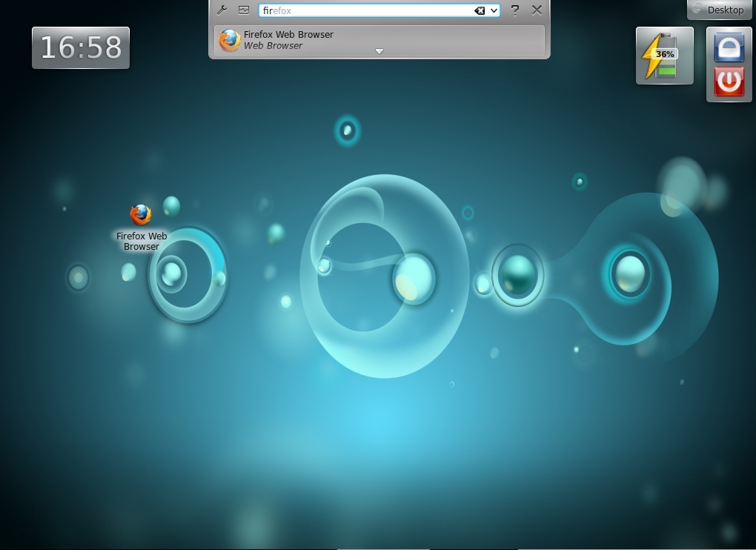Lock the screen with the padlock icon

coord(729,47)
